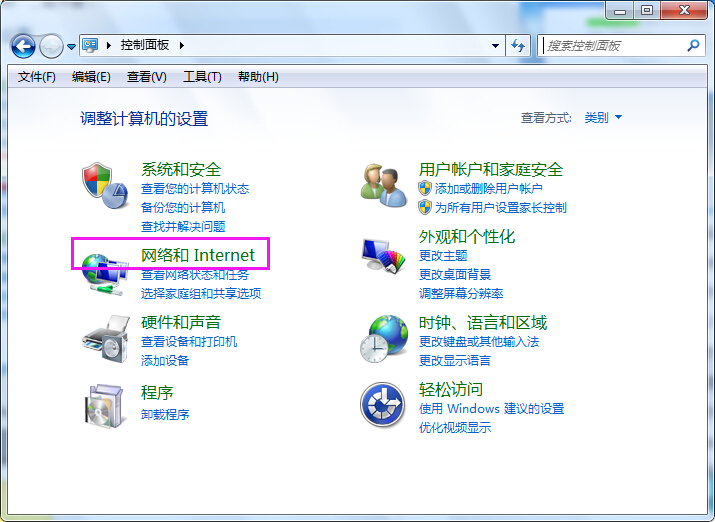
Task: Click 更改主题 link
Action: (x=443, y=256)
